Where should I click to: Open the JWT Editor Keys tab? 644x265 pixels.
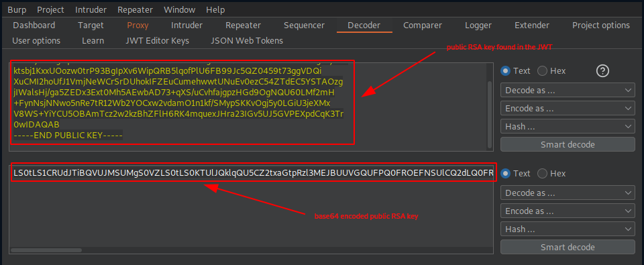[157, 41]
